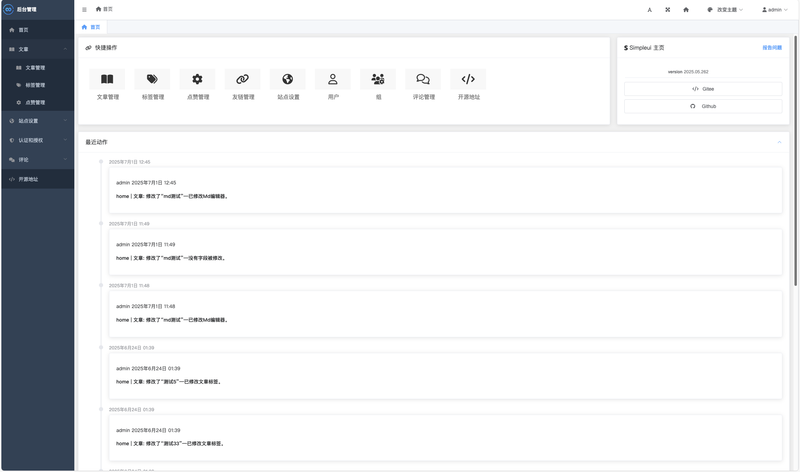Expand the 站点设置 sidebar menu
The height and width of the screenshot is (472, 800).
pyautogui.click(x=38, y=121)
